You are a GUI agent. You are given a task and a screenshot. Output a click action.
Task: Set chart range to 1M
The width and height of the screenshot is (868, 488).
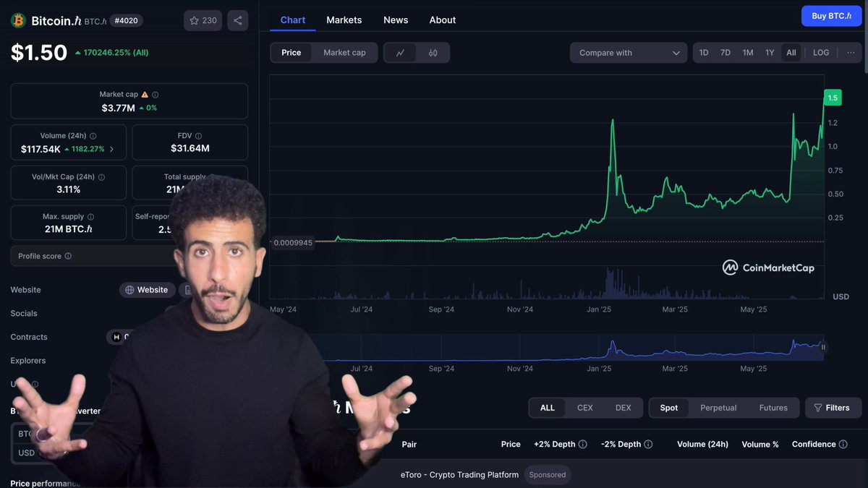(x=748, y=53)
